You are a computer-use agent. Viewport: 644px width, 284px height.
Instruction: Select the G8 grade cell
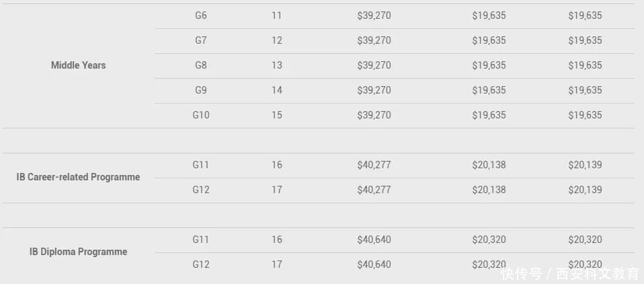point(201,65)
